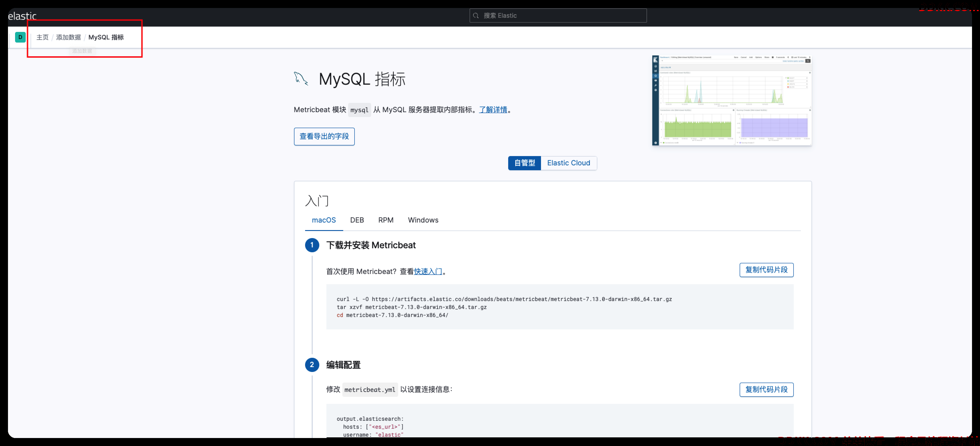The height and width of the screenshot is (446, 980).
Task: Click the elastic logo
Action: (x=22, y=16)
